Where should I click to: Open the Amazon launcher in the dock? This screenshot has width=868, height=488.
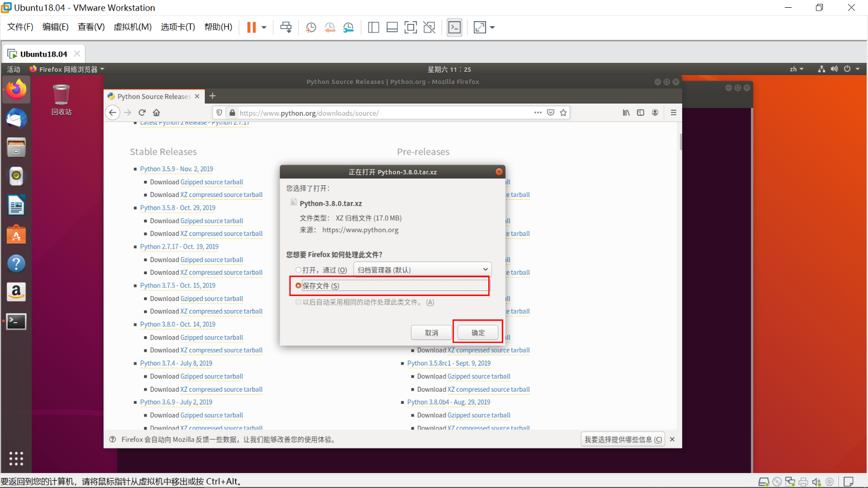point(16,292)
